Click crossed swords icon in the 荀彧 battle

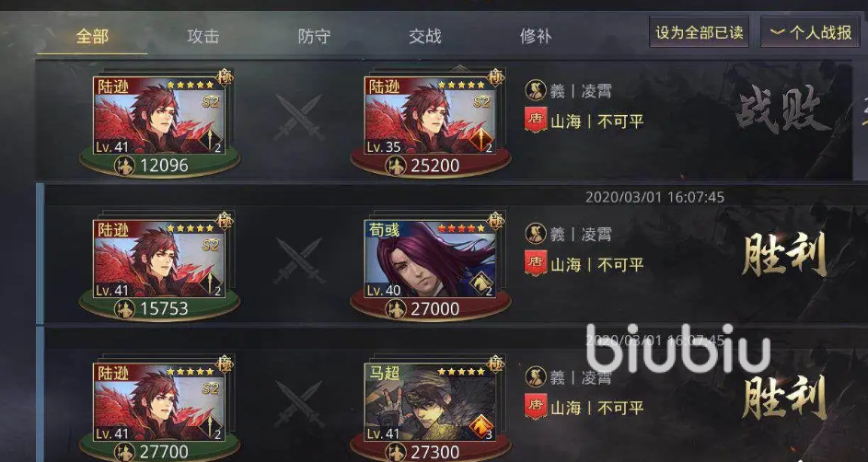(299, 260)
